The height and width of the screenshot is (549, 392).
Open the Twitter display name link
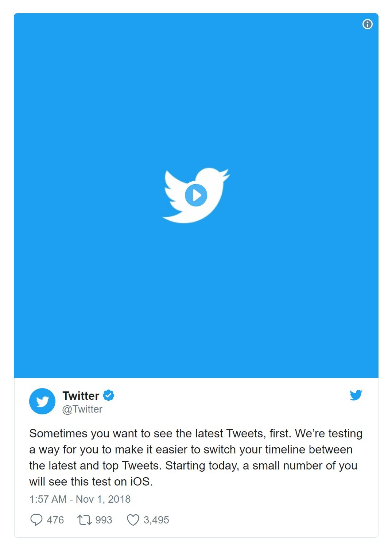[x=81, y=395]
